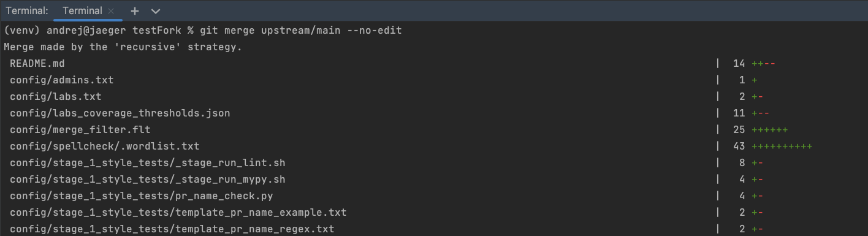
Task: Add a new terminal session tab
Action: click(x=135, y=11)
